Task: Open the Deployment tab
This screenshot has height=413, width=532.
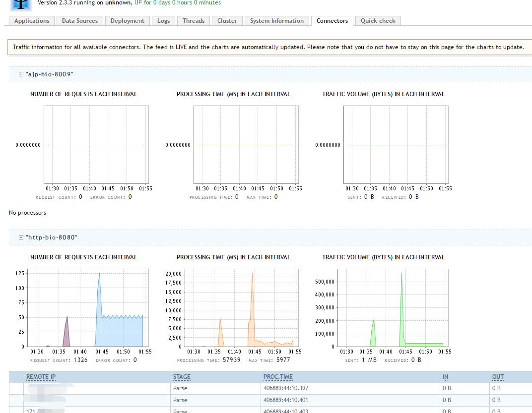Action: [x=127, y=21]
